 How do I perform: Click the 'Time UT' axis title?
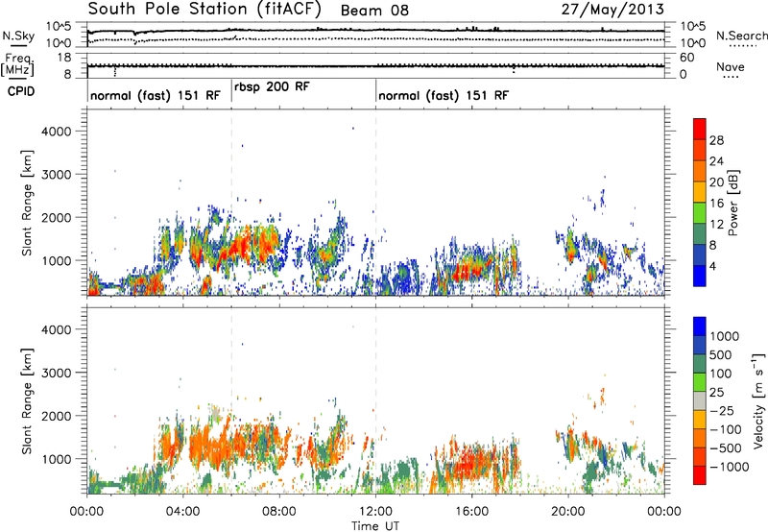(x=375, y=526)
